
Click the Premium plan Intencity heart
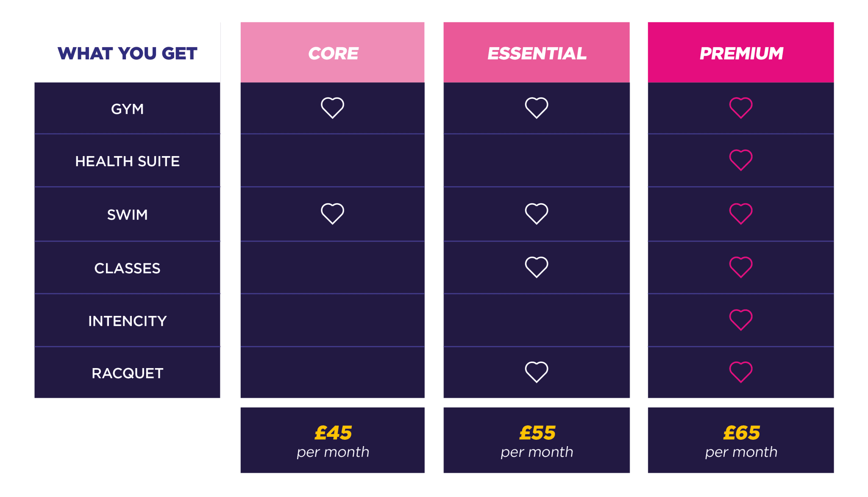tap(741, 320)
